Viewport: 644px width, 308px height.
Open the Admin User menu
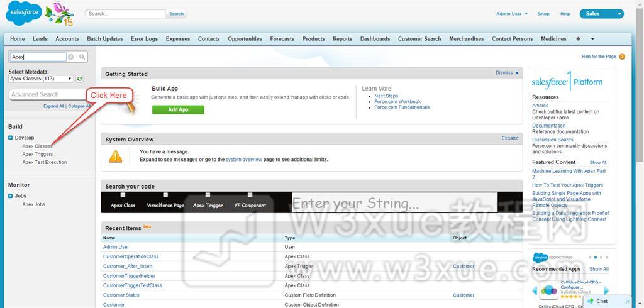[x=512, y=14]
